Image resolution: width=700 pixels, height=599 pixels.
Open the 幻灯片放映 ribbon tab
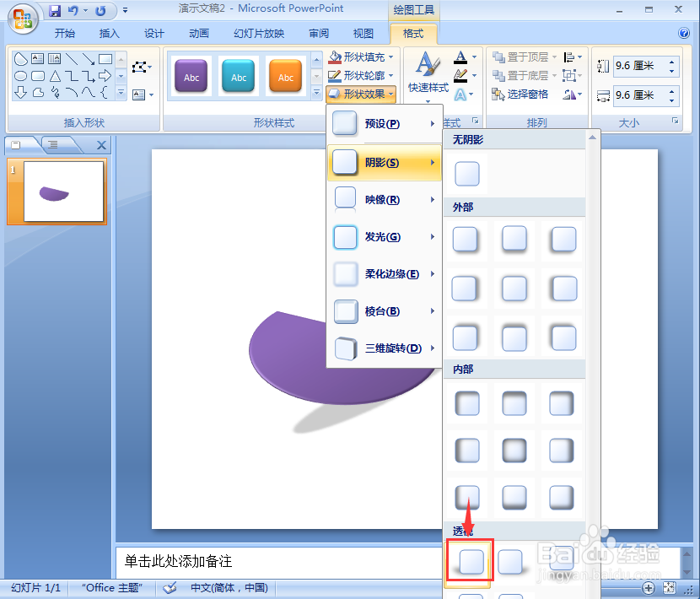259,34
